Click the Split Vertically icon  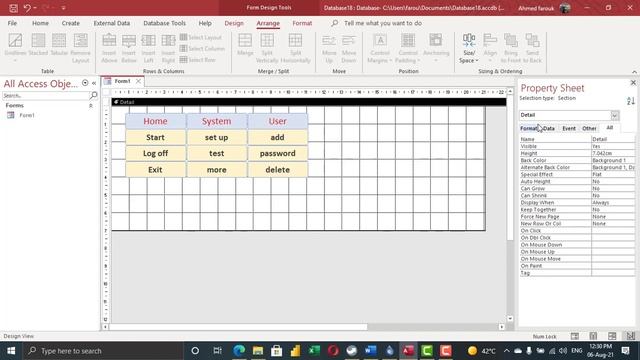(267, 48)
